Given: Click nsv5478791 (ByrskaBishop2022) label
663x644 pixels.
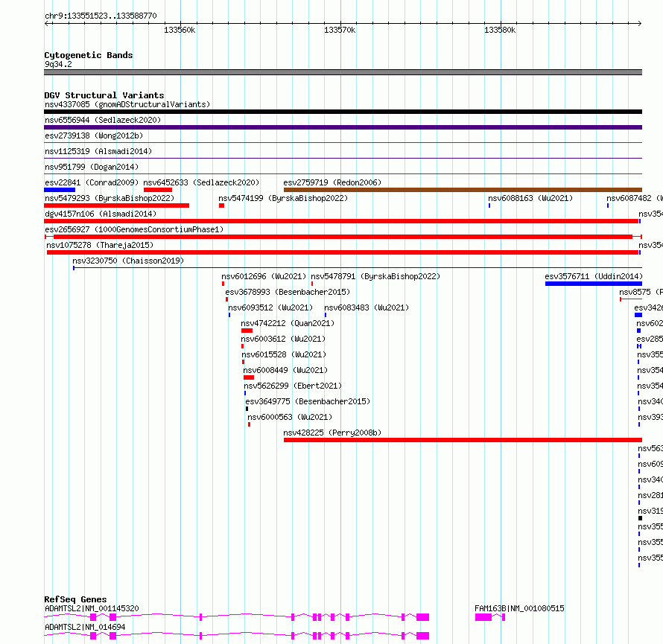Looking at the screenshot, I should (x=375, y=276).
